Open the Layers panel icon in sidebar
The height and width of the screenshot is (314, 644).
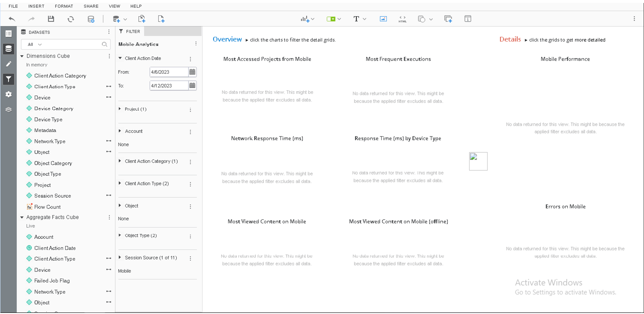tap(8, 110)
